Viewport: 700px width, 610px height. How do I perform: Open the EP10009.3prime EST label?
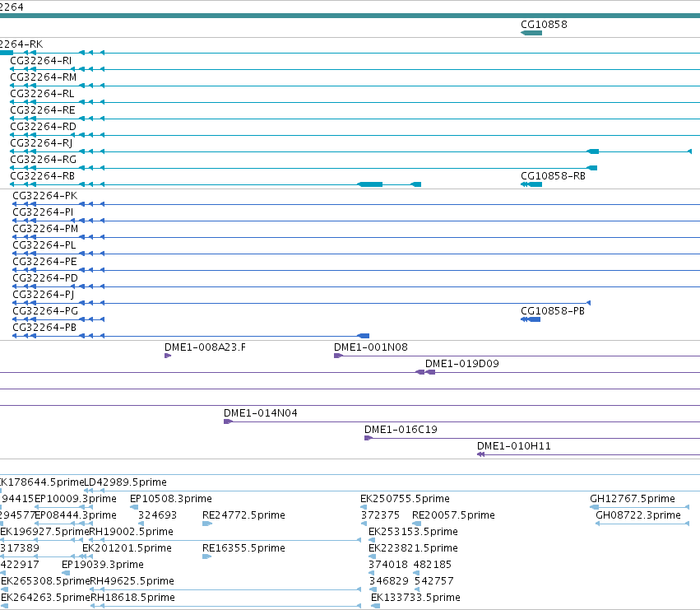[x=76, y=499]
